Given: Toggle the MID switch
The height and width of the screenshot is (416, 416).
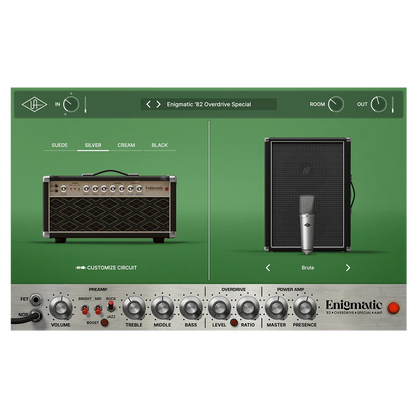Looking at the screenshot, I should pos(98,309).
